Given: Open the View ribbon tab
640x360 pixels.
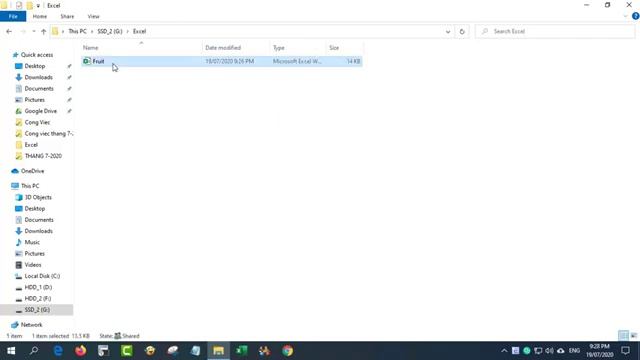Looking at the screenshot, I should (93, 16).
